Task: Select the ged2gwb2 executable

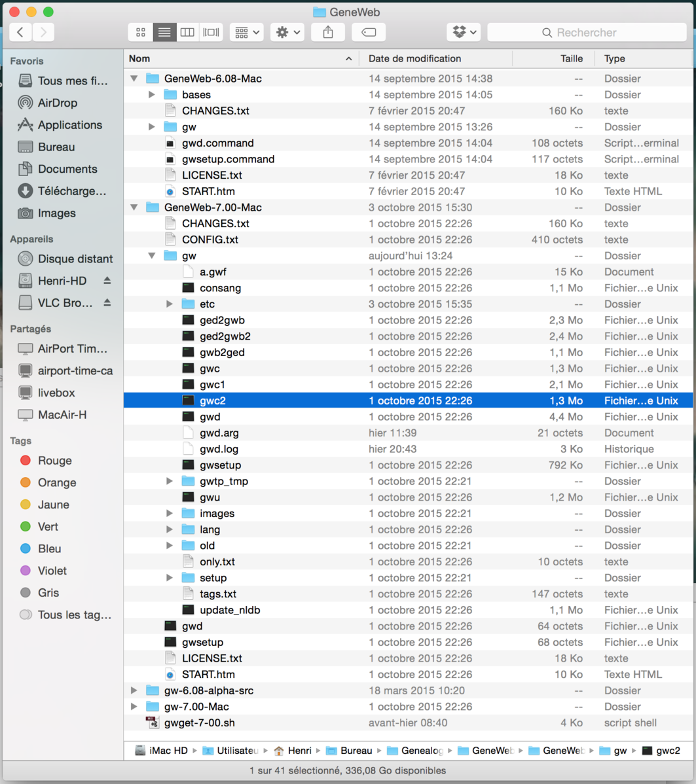Action: click(409, 336)
